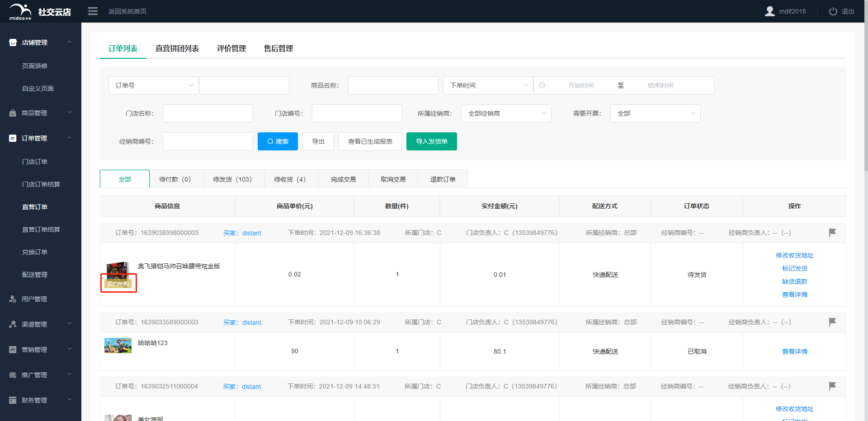Click the green 导入发货单 button
The width and height of the screenshot is (868, 421).
(x=432, y=141)
